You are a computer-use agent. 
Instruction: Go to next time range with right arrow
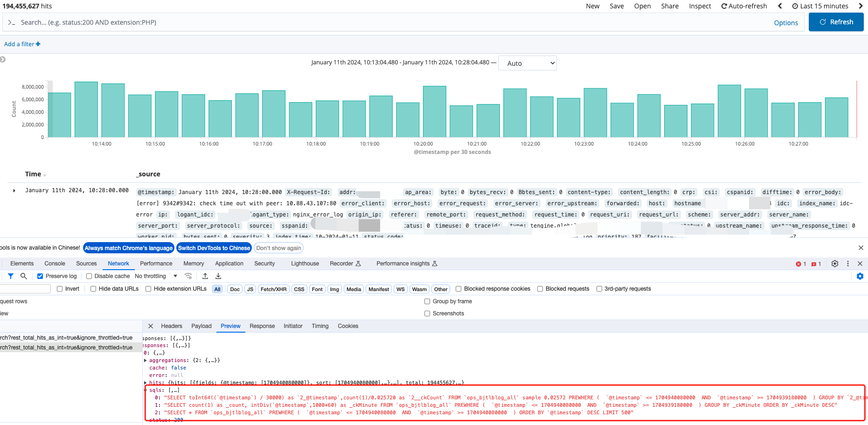(861, 6)
